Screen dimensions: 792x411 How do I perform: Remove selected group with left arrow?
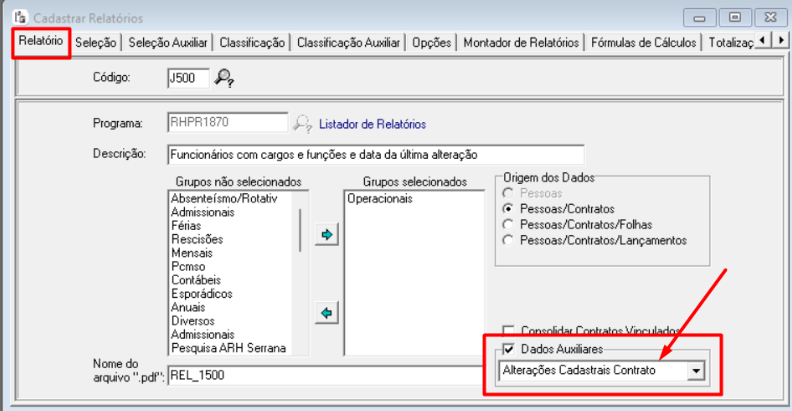click(x=325, y=313)
